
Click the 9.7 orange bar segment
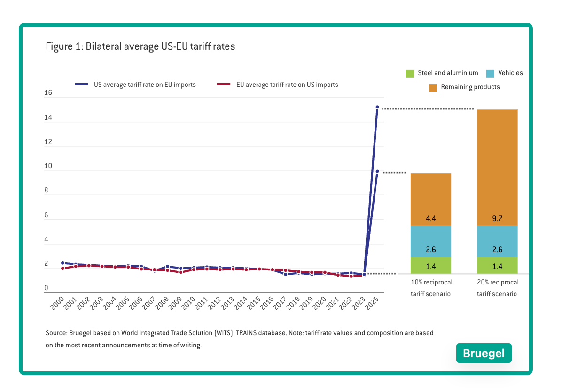[497, 168]
